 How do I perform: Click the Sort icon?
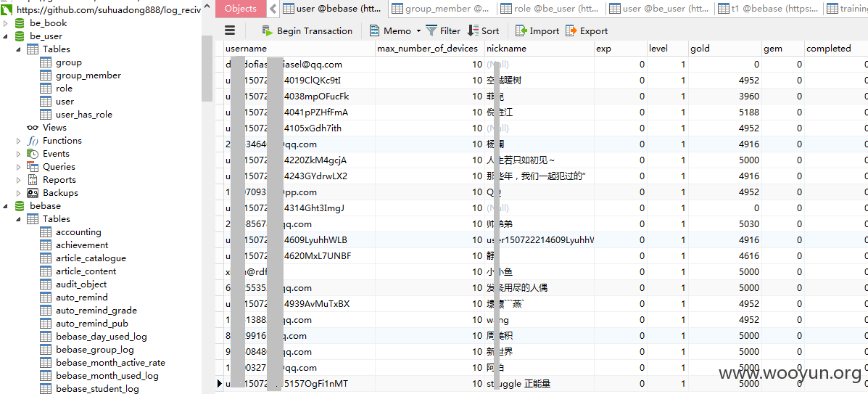click(x=473, y=31)
